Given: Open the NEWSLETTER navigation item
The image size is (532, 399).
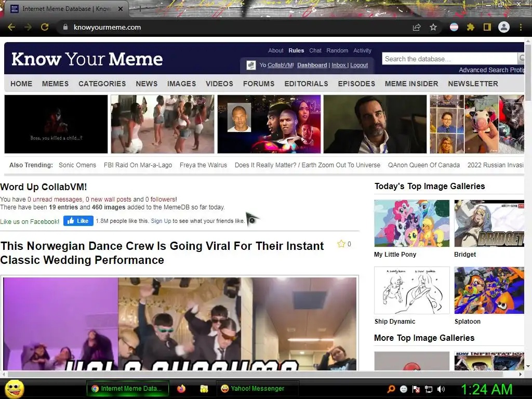Looking at the screenshot, I should (x=473, y=84).
